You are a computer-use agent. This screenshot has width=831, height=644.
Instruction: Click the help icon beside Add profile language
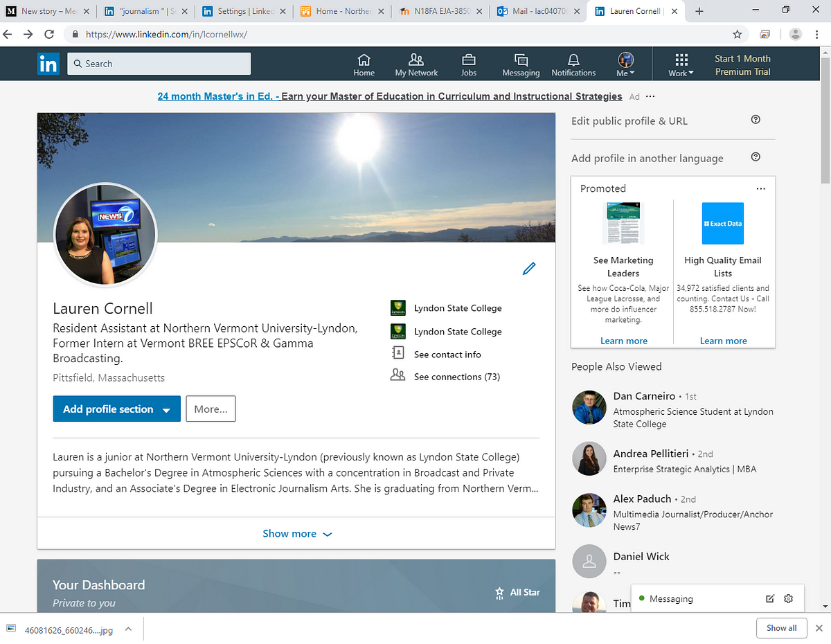[756, 157]
